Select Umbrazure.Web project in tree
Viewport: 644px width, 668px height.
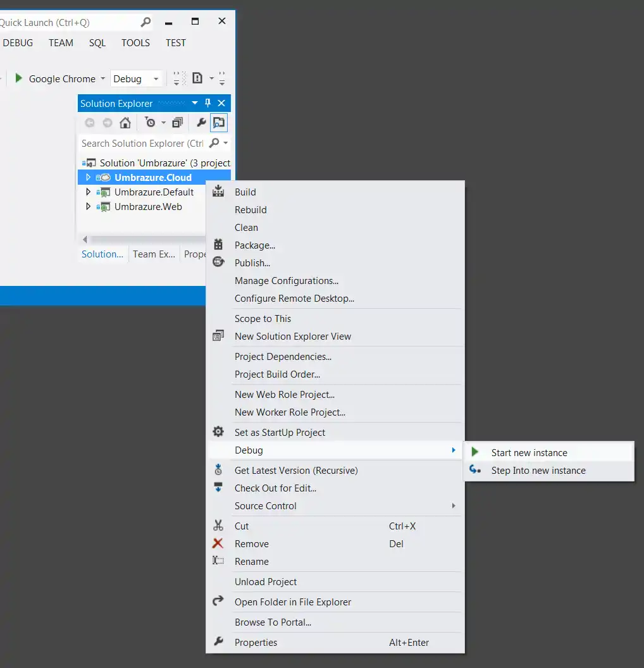tap(148, 207)
